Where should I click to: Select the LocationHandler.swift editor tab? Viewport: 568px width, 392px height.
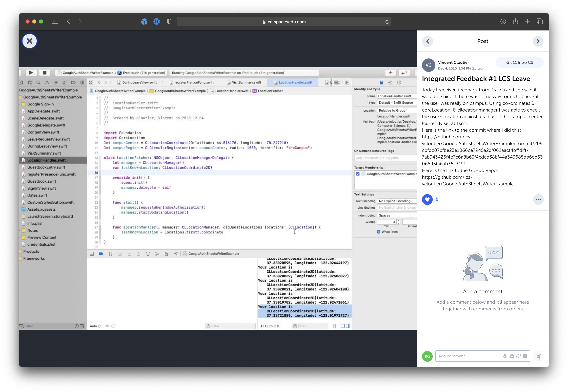[293, 82]
